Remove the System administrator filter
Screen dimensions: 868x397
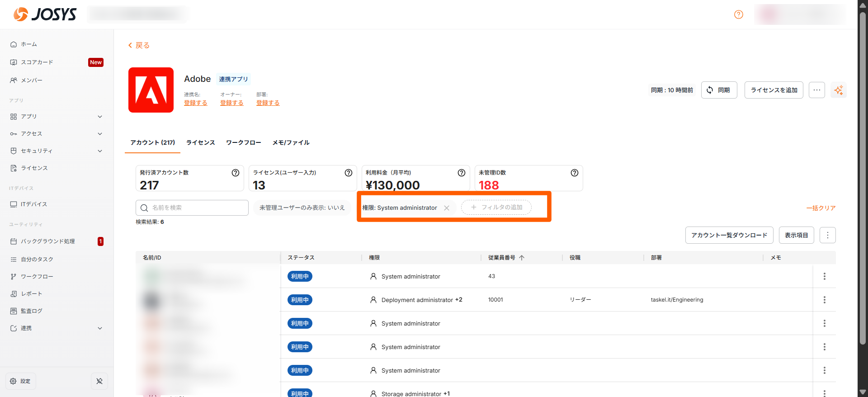tap(447, 208)
